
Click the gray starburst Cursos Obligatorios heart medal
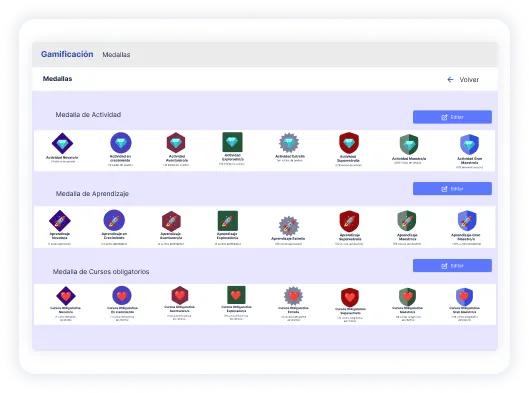point(293,296)
